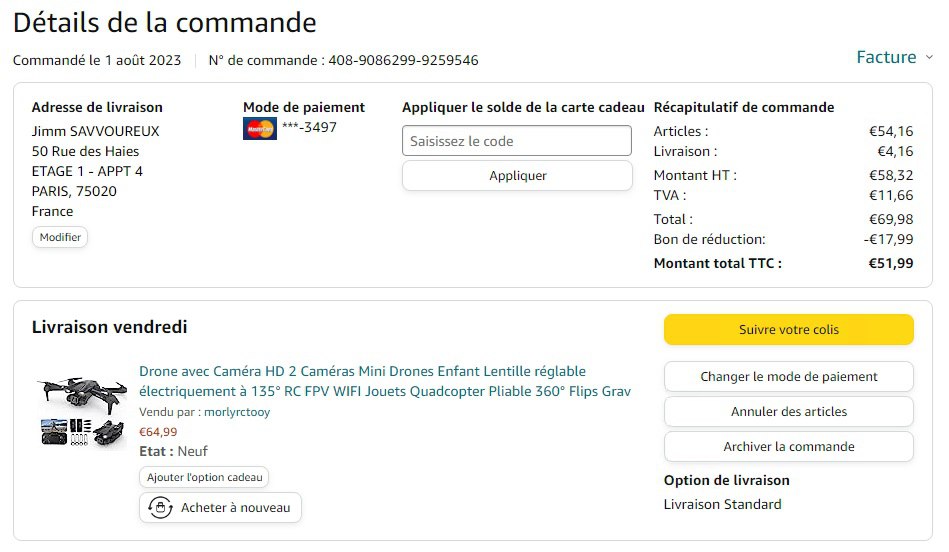The image size is (949, 552).
Task: Click the Mastercard payment card logo
Action: pyautogui.click(x=259, y=128)
